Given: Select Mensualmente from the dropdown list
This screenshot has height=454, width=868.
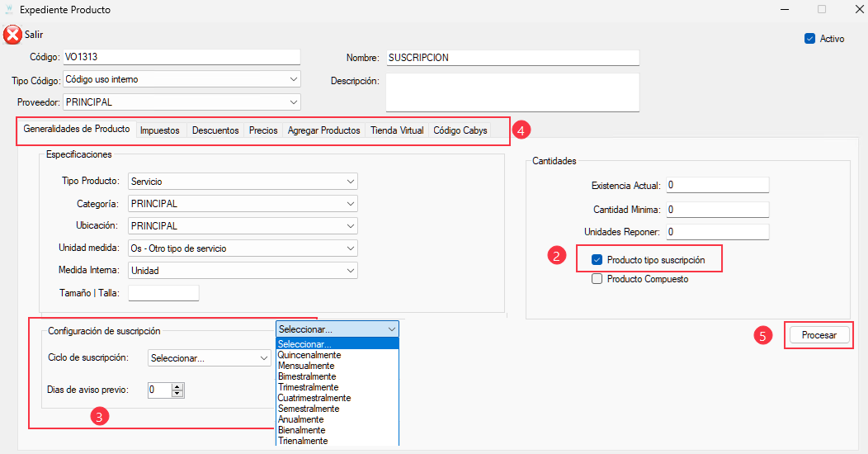Looking at the screenshot, I should [x=306, y=366].
